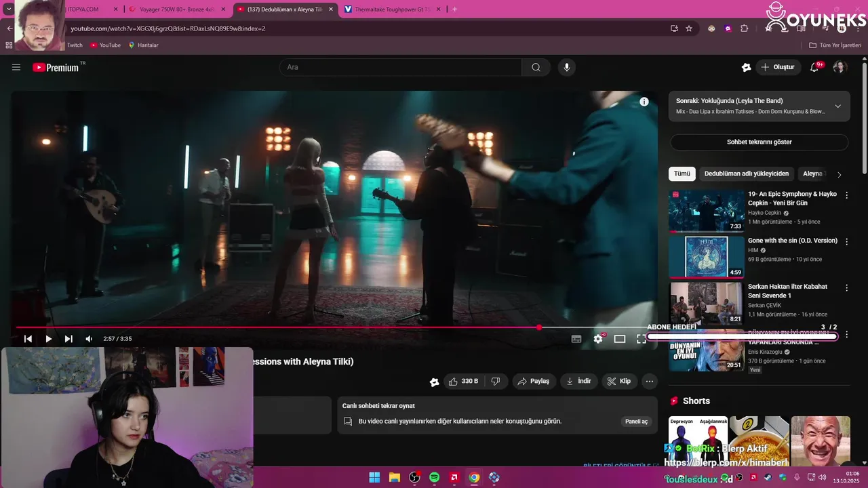This screenshot has width=868, height=488.
Task: Click the search magnifier button
Action: 536,67
